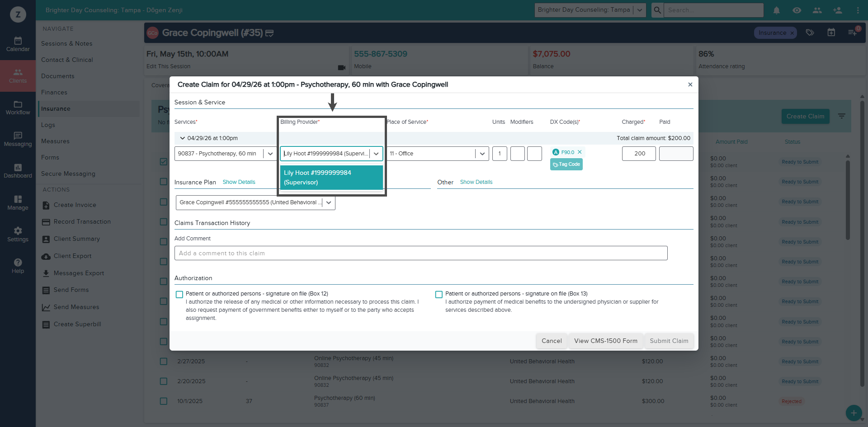Check the Box 12 signature on file checkbox
This screenshot has width=868, height=427.
tap(179, 295)
